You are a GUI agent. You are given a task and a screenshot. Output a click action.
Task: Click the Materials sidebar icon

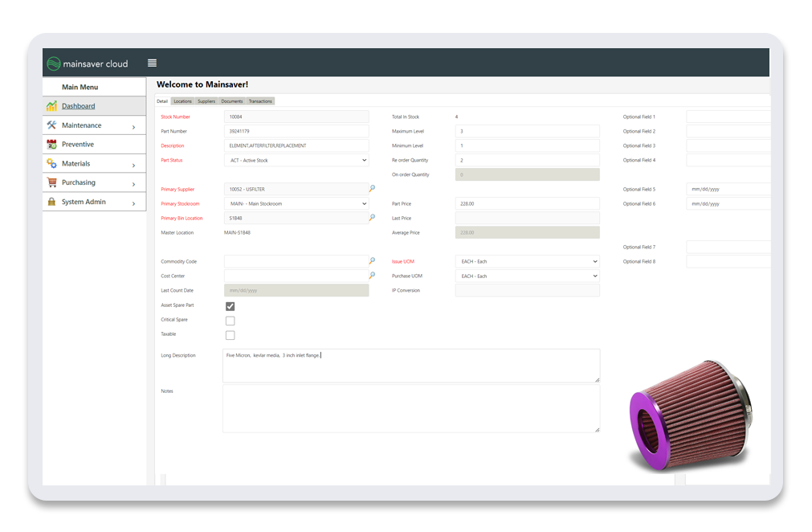pyautogui.click(x=53, y=163)
